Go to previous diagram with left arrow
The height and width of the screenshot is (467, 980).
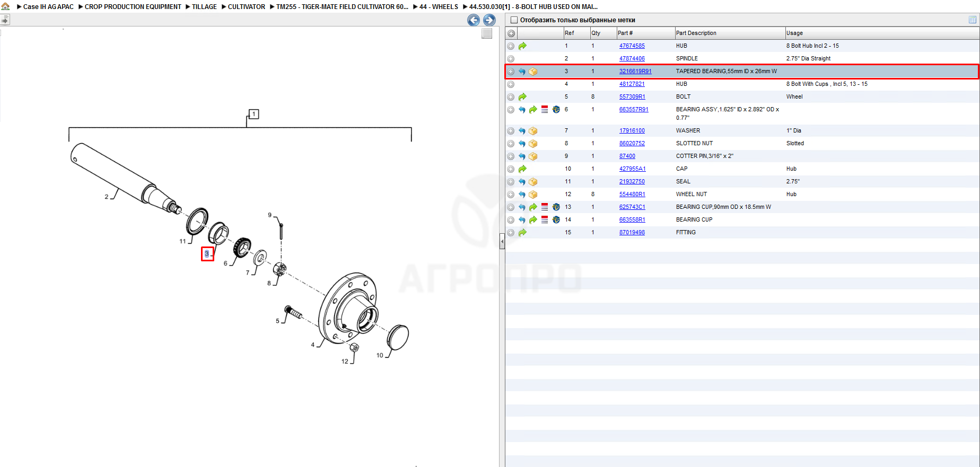(x=474, y=20)
